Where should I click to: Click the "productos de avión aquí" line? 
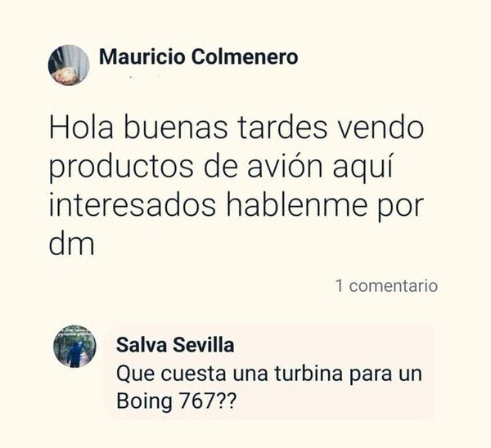pyautogui.click(x=221, y=167)
